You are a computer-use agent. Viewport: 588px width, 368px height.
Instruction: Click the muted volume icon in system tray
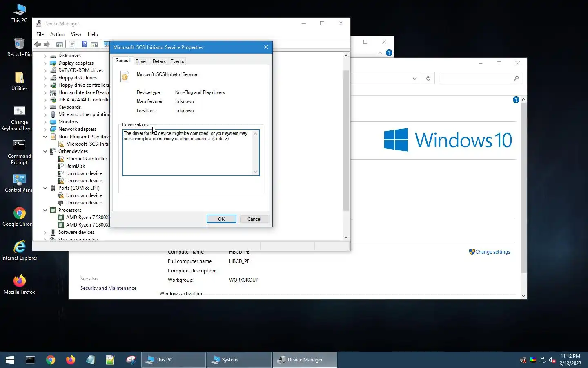tap(552, 360)
